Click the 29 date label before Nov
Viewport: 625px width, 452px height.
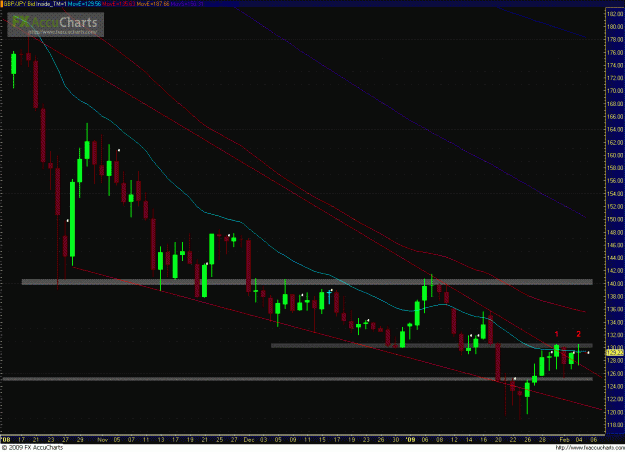click(x=80, y=440)
